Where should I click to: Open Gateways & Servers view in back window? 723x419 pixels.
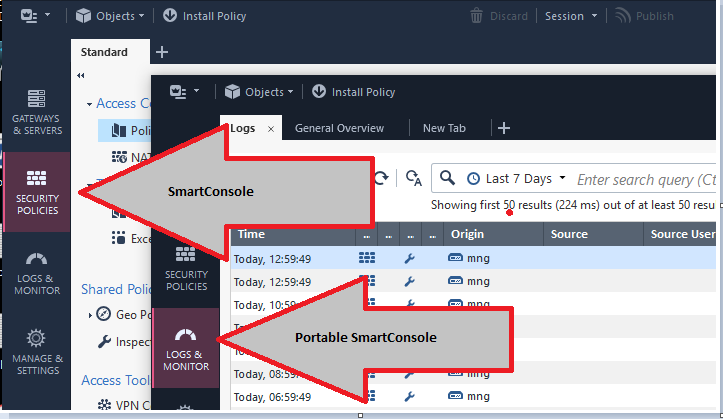pyautogui.click(x=37, y=112)
